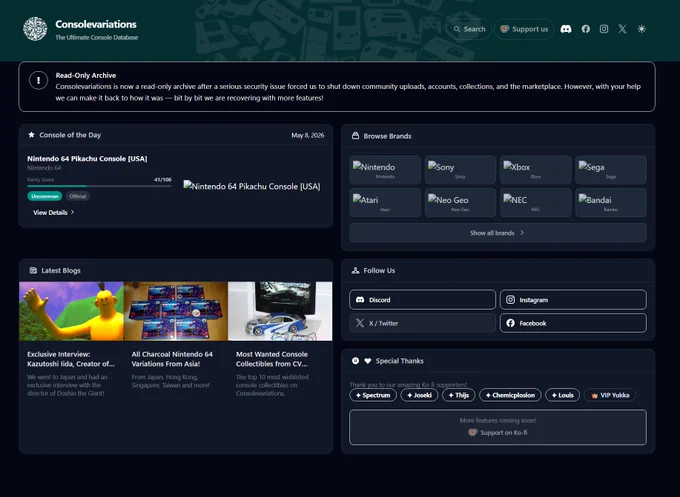
Task: Open Discord icon in the header
Action: click(566, 29)
